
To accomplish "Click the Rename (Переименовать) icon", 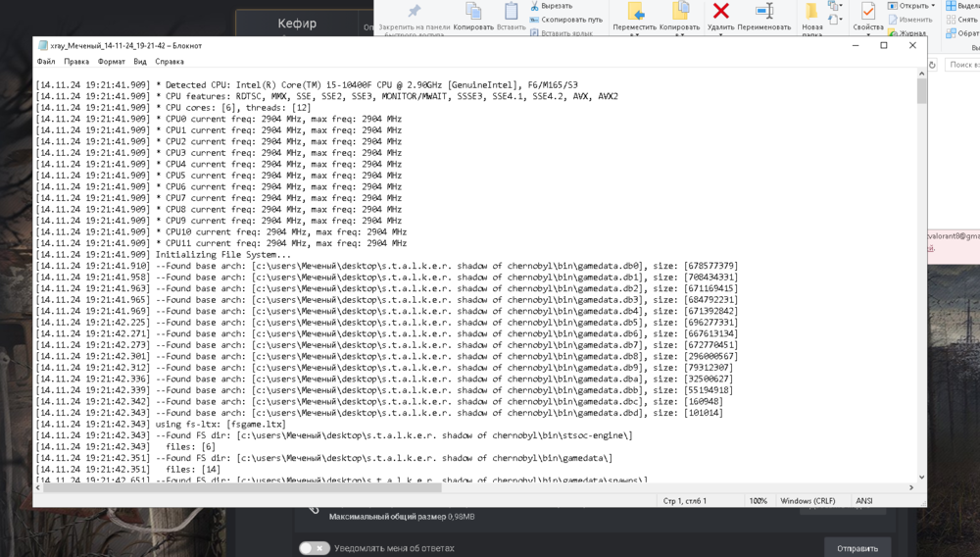I will [764, 11].
